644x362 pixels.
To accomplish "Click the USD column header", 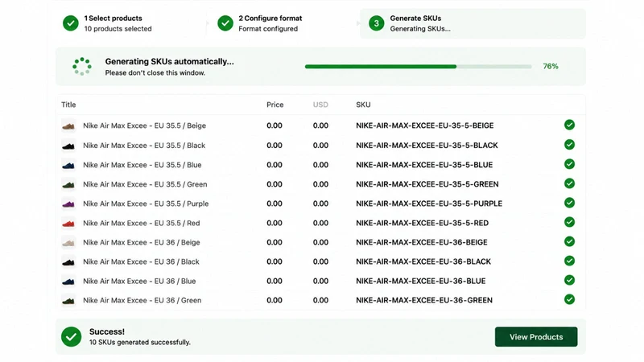I will [x=320, y=105].
